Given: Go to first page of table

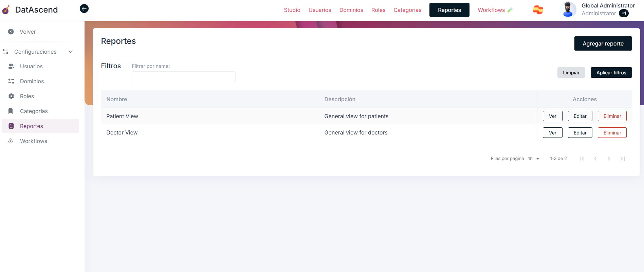Looking at the screenshot, I should [582, 159].
